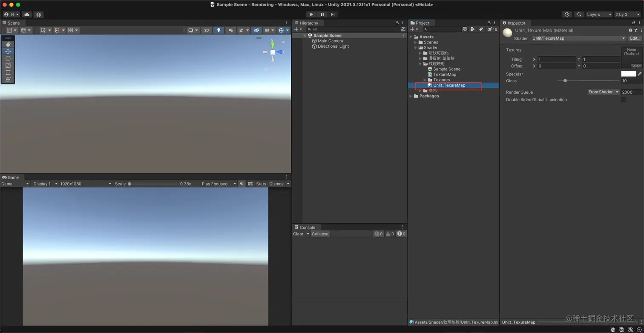Click the Specular white color swatch

tap(628, 74)
